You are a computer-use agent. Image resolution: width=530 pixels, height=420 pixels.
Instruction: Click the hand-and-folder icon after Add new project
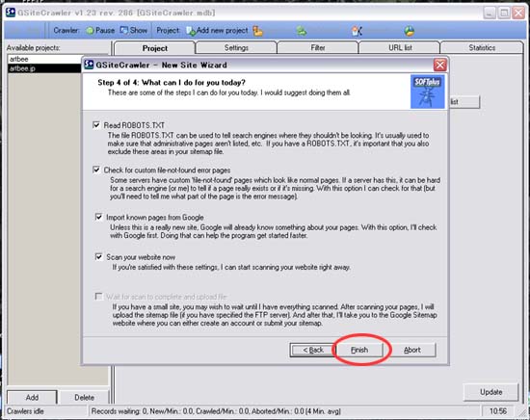click(257, 31)
